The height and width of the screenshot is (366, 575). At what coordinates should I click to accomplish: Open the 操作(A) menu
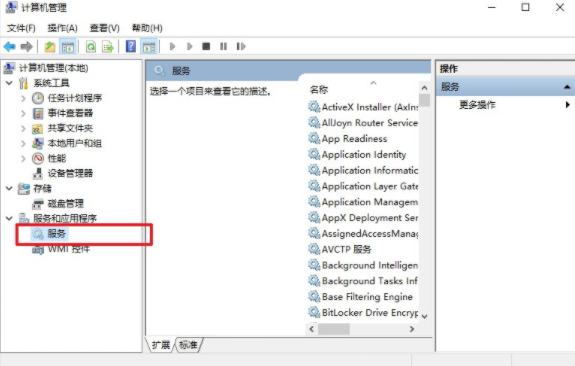coord(62,28)
